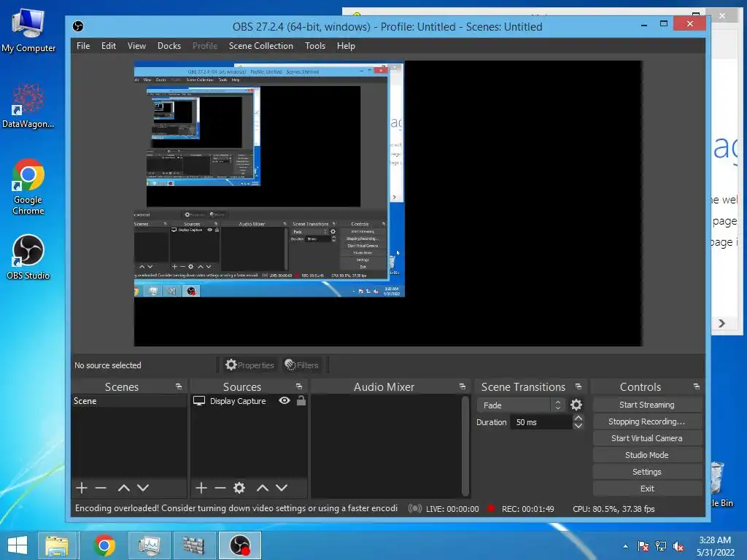The width and height of the screenshot is (747, 560).
Task: Show hidden system tray icons
Action: point(625,546)
